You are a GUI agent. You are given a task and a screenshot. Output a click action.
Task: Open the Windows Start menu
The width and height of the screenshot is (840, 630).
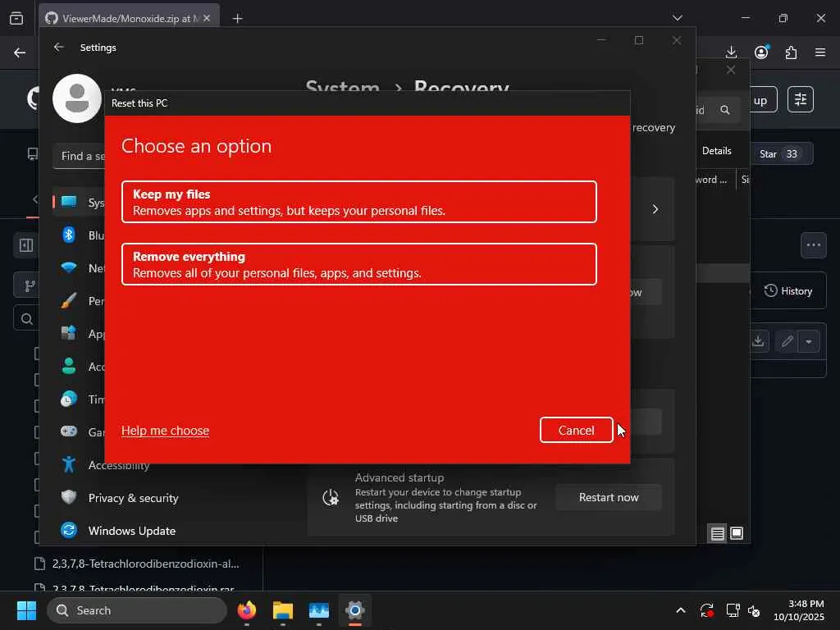click(x=26, y=610)
